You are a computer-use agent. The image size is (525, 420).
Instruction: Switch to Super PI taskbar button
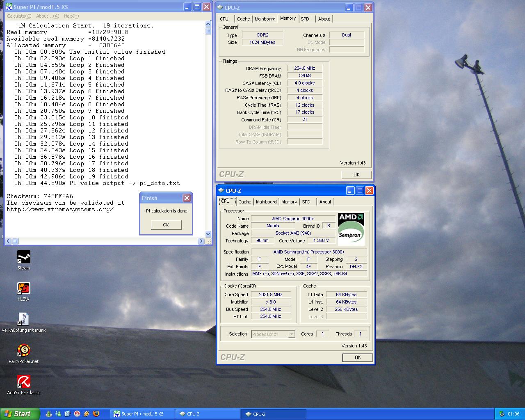(142, 414)
